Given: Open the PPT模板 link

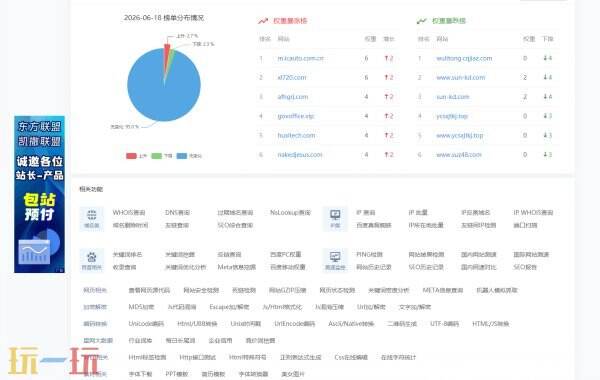Looking at the screenshot, I should [x=177, y=374].
